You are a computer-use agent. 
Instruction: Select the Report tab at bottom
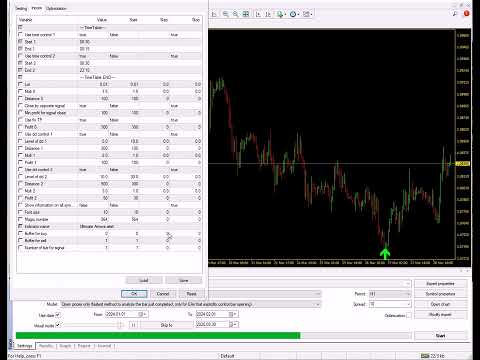84,346
